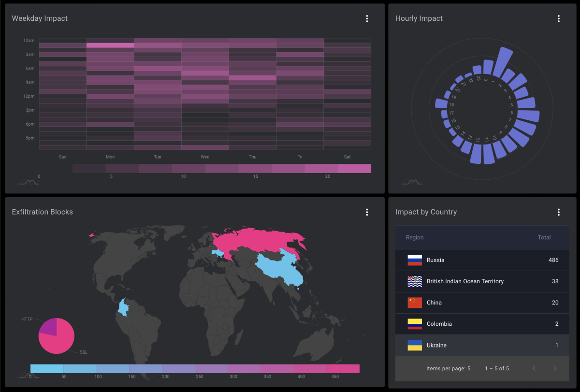
Task: Click the Impact by Country panel title
Action: click(x=426, y=212)
